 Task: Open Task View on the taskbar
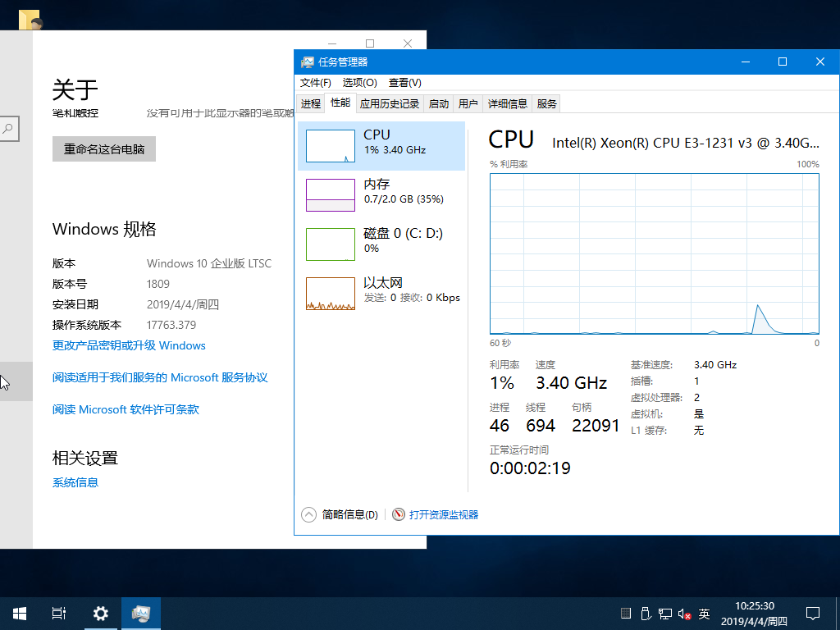point(59,614)
